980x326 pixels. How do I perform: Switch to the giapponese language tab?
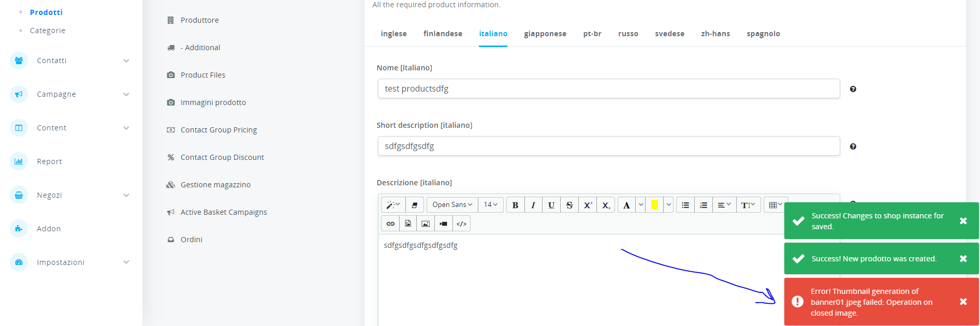tap(545, 34)
